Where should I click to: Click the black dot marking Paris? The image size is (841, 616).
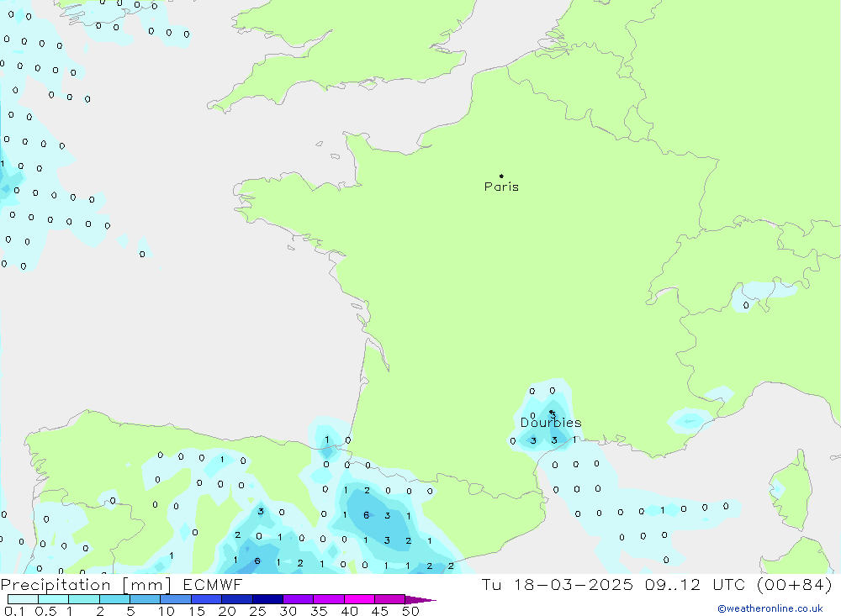point(501,176)
